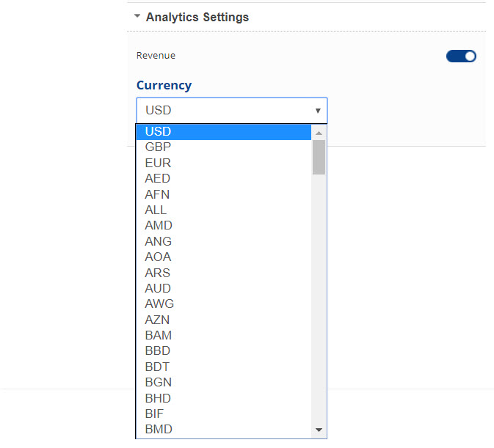Select USD from the currency list
This screenshot has width=494, height=448.
158,132
